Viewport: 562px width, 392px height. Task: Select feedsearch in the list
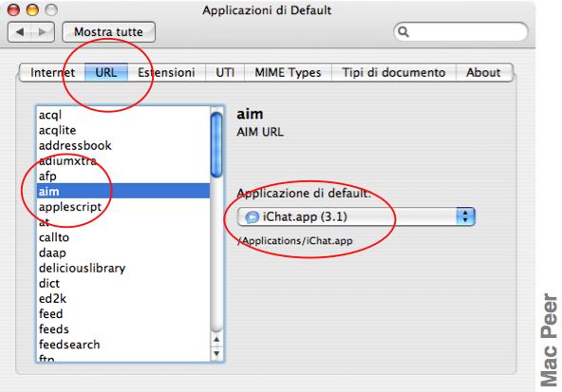point(123,345)
